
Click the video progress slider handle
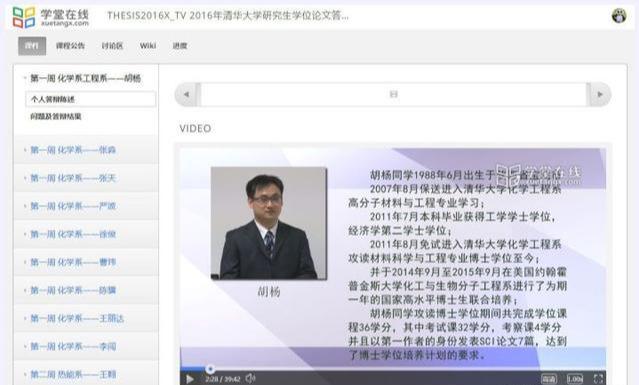click(210, 369)
